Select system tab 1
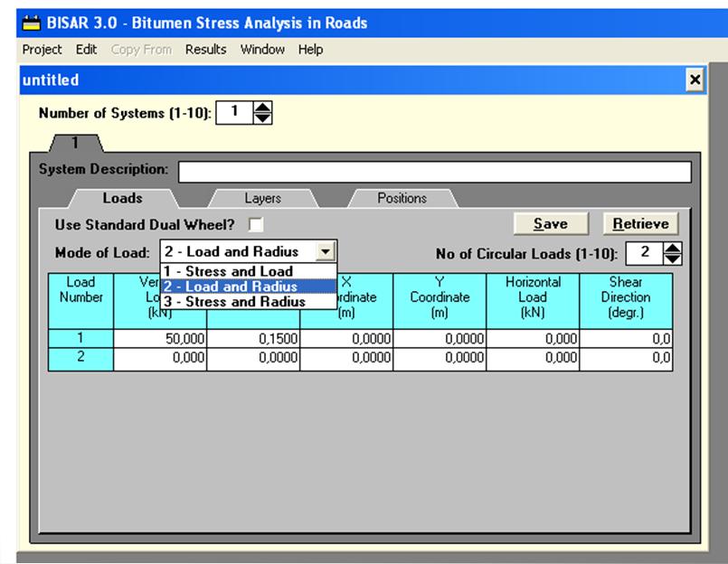Screen dimensions: 728x564 [76, 143]
